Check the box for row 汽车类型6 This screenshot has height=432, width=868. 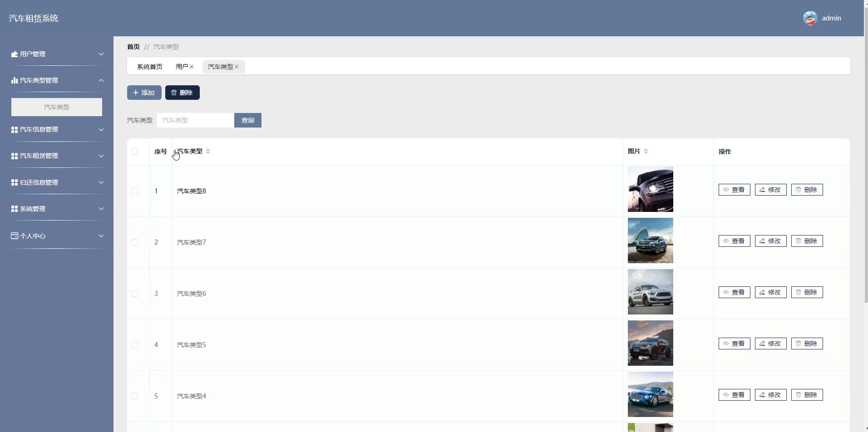tap(135, 294)
